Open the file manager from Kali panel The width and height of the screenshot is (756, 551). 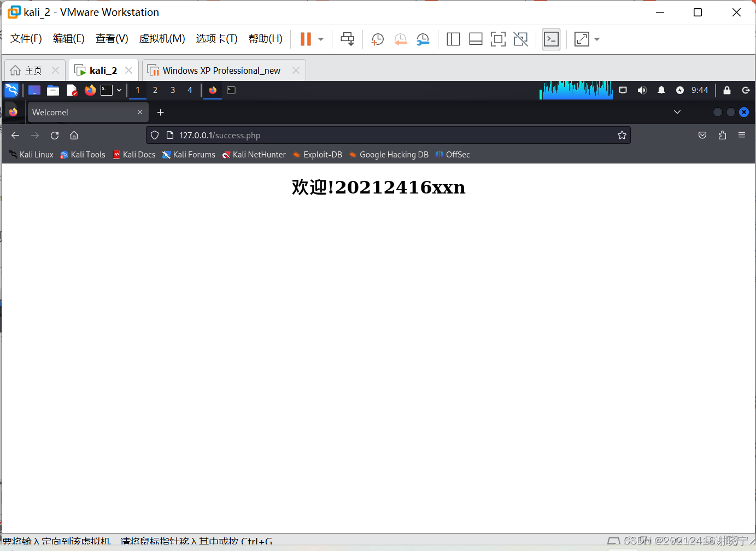click(x=53, y=90)
